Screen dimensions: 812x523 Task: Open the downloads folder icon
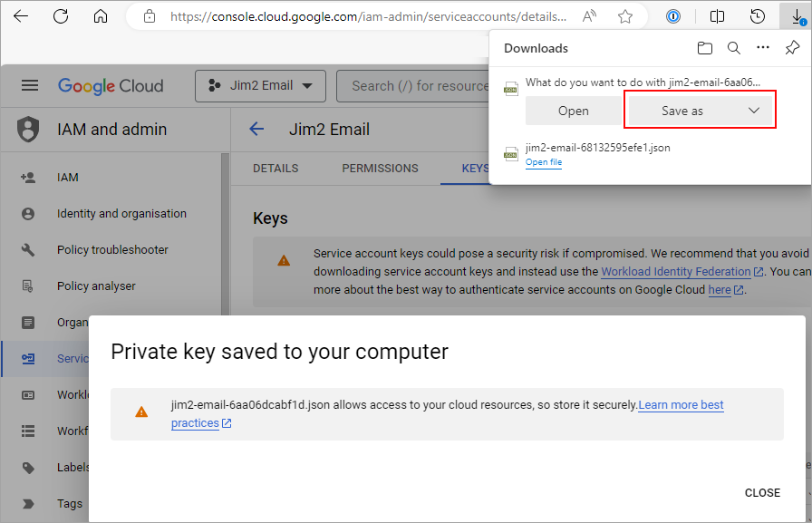click(x=705, y=48)
